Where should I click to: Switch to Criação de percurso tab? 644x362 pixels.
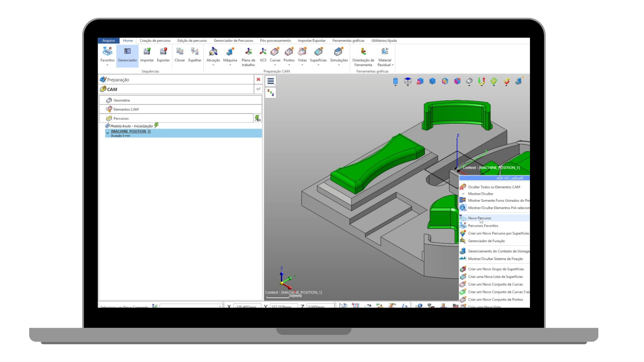pyautogui.click(x=155, y=41)
